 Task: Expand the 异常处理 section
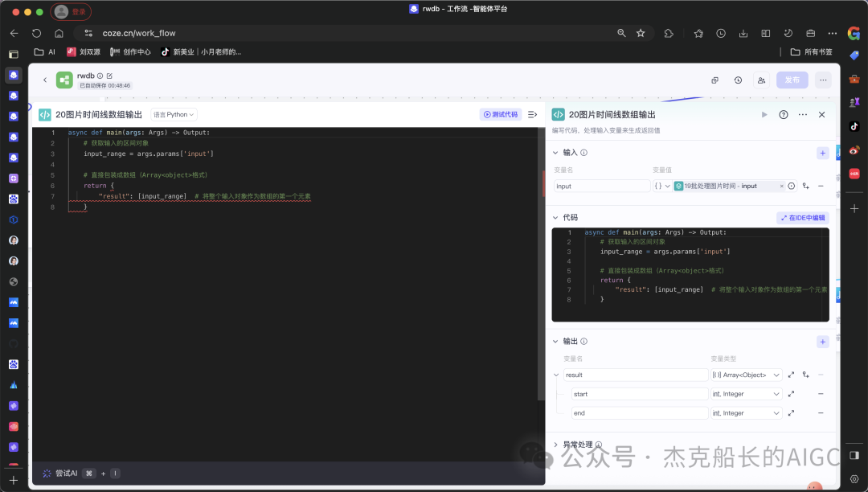coord(556,445)
